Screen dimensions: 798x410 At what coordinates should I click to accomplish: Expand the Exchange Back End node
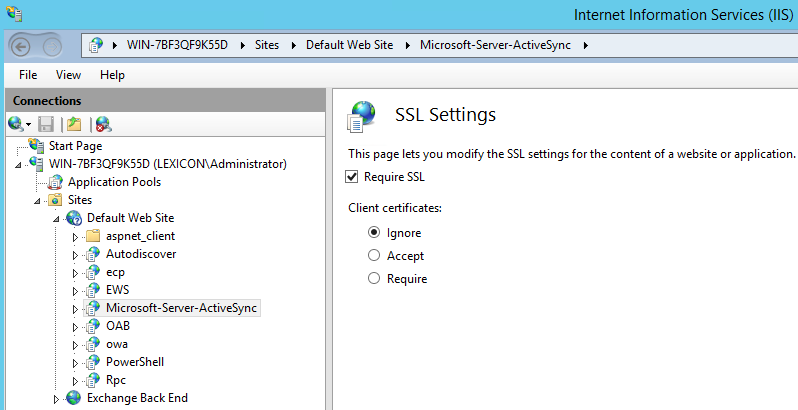(56, 399)
